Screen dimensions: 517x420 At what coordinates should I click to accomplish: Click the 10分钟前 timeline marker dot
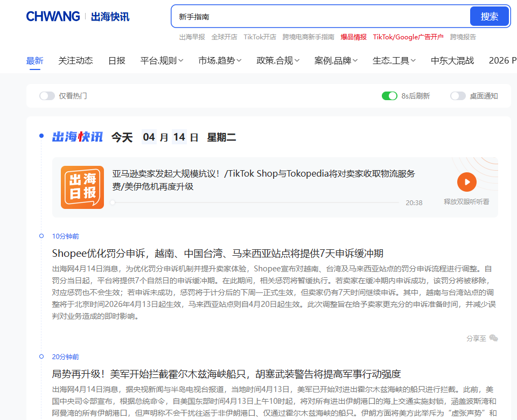tap(41, 236)
